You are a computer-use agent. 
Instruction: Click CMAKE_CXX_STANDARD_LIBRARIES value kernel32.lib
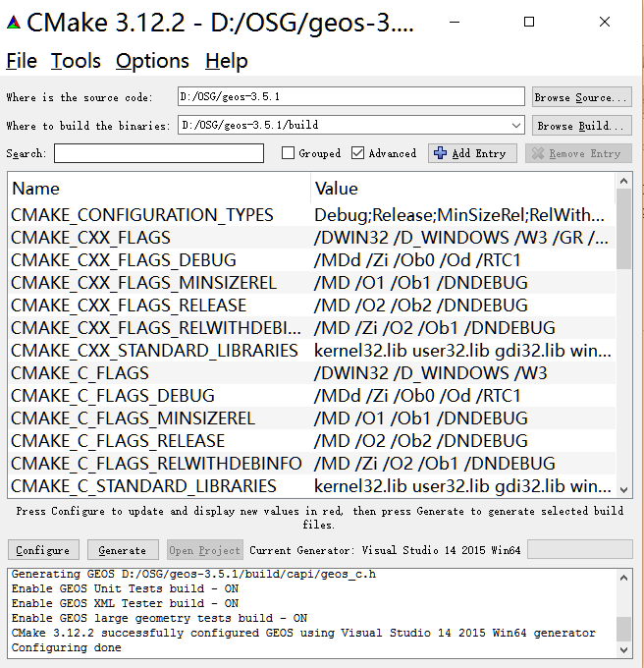click(x=462, y=350)
